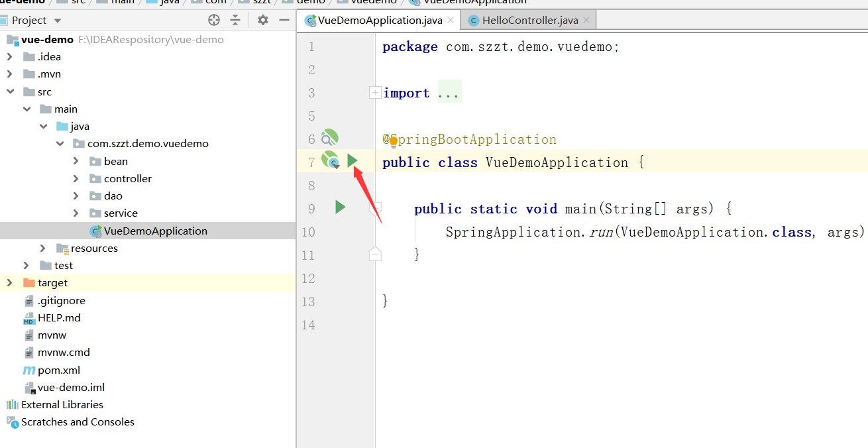The image size is (868, 448).
Task: Select the mvnw file
Action: (52, 335)
